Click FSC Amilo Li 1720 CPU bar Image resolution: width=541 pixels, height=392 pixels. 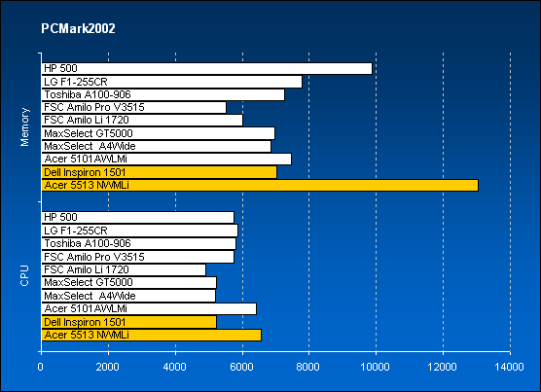click(124, 269)
